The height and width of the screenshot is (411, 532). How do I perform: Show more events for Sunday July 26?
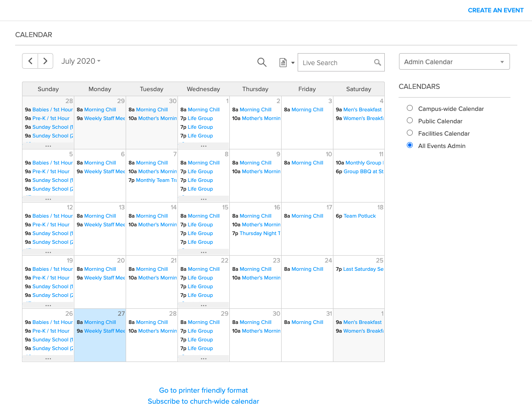pos(48,358)
